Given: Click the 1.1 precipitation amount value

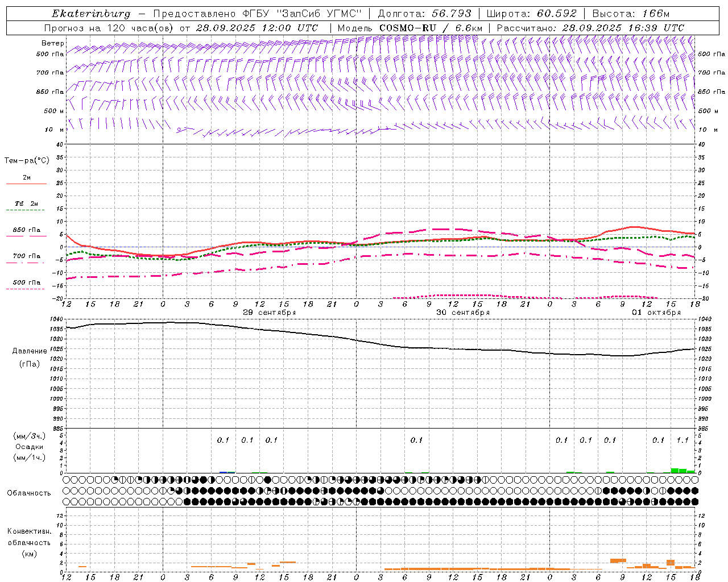Looking at the screenshot, I should click(682, 440).
